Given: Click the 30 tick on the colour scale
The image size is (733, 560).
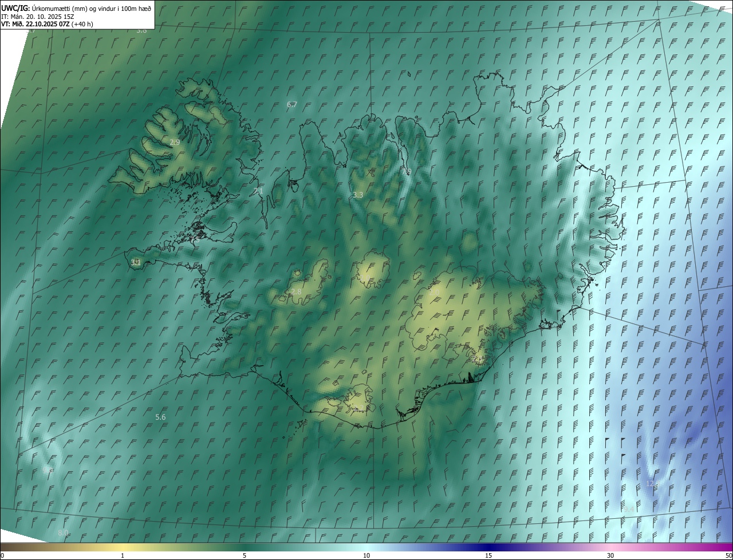Looking at the screenshot, I should click(x=610, y=556).
